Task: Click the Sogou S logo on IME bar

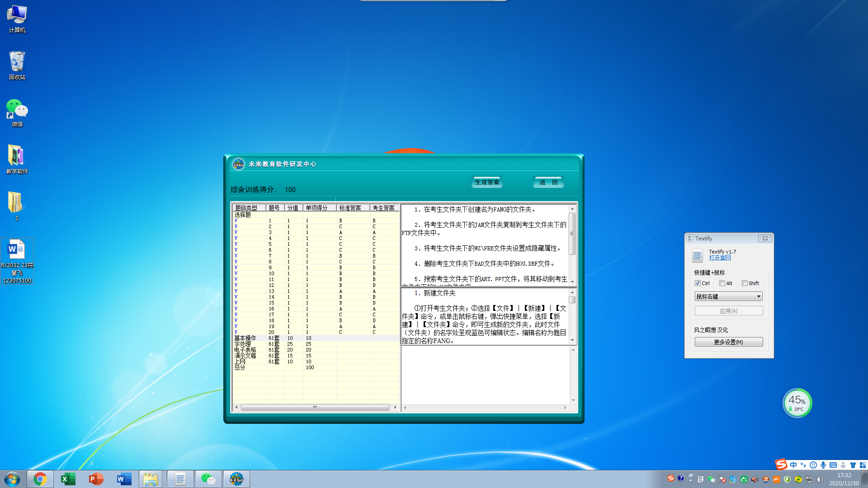Action: click(x=781, y=465)
